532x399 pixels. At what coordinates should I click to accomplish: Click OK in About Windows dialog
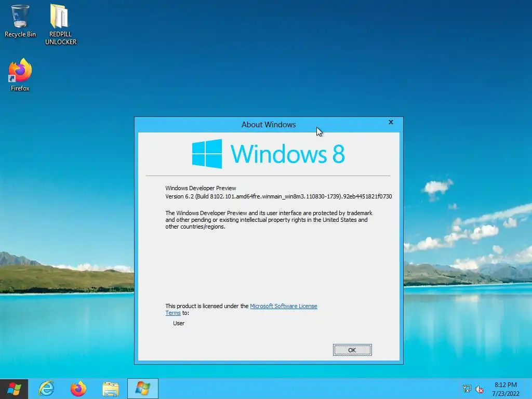pyautogui.click(x=352, y=350)
